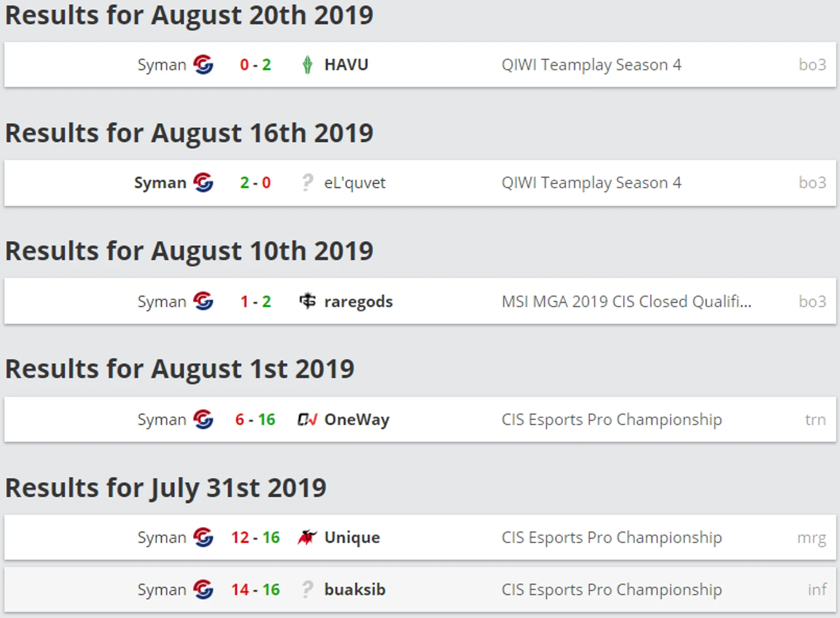This screenshot has width=840, height=618.
Task: Click the OneWay team logo
Action: [307, 419]
